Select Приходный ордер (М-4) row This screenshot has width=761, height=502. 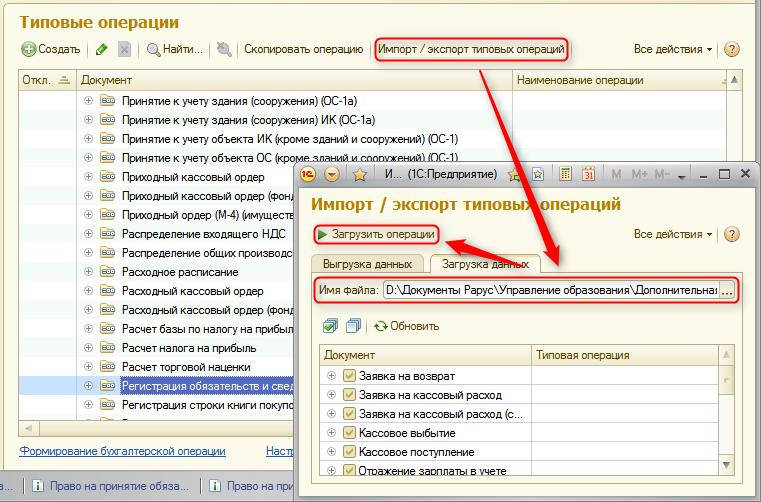(156, 215)
